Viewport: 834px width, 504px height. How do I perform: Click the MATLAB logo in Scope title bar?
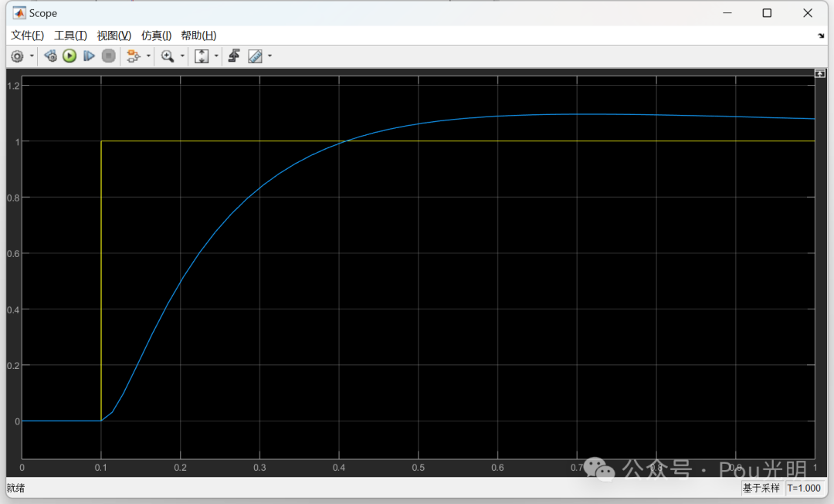pyautogui.click(x=19, y=13)
